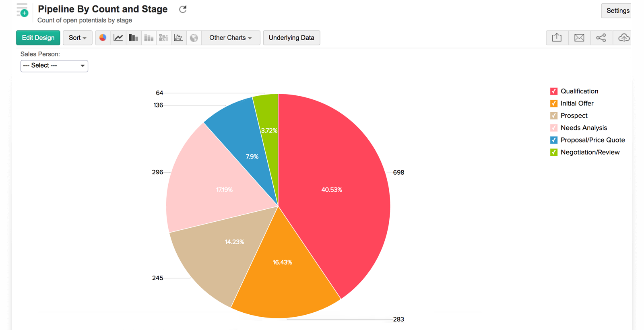Click the cloud upload publish icon
This screenshot has width=644, height=330.
(623, 38)
